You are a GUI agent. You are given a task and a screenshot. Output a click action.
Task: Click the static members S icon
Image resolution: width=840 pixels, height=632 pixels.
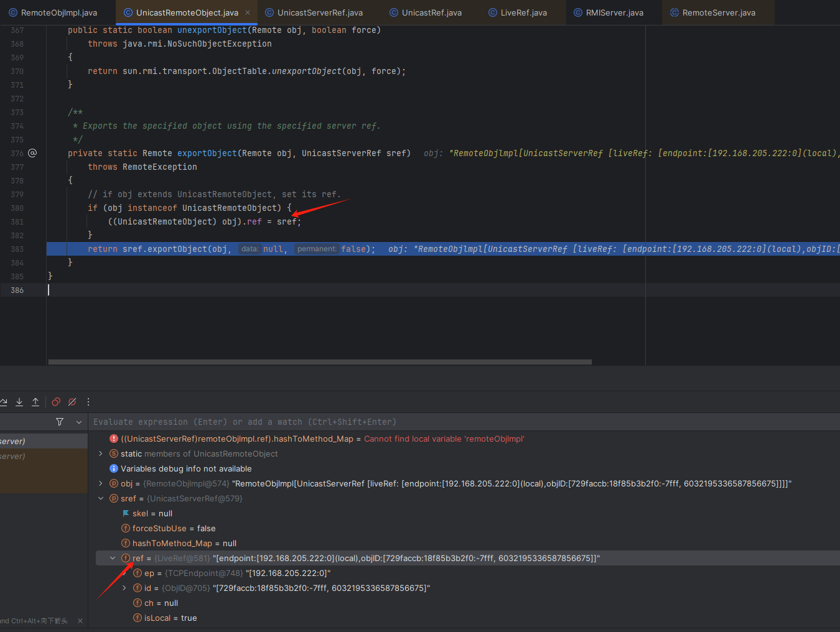114,453
